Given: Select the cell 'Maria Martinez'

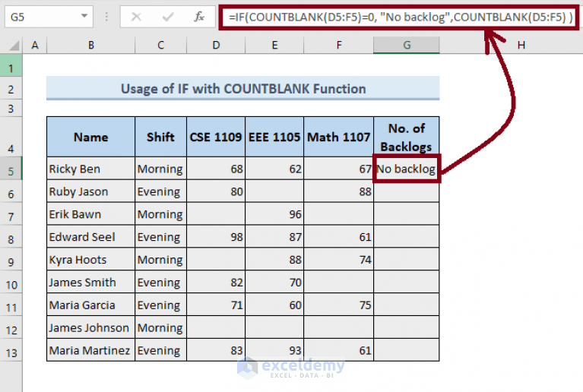Looking at the screenshot, I should (90, 350).
